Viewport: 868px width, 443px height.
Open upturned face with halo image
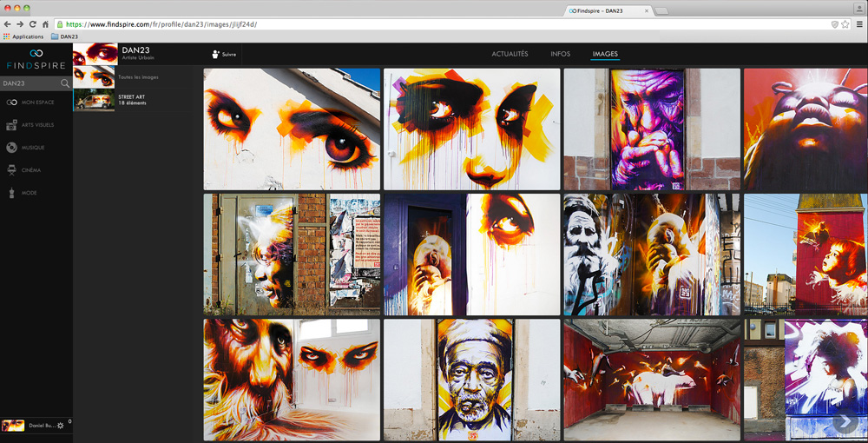pyautogui.click(x=806, y=129)
